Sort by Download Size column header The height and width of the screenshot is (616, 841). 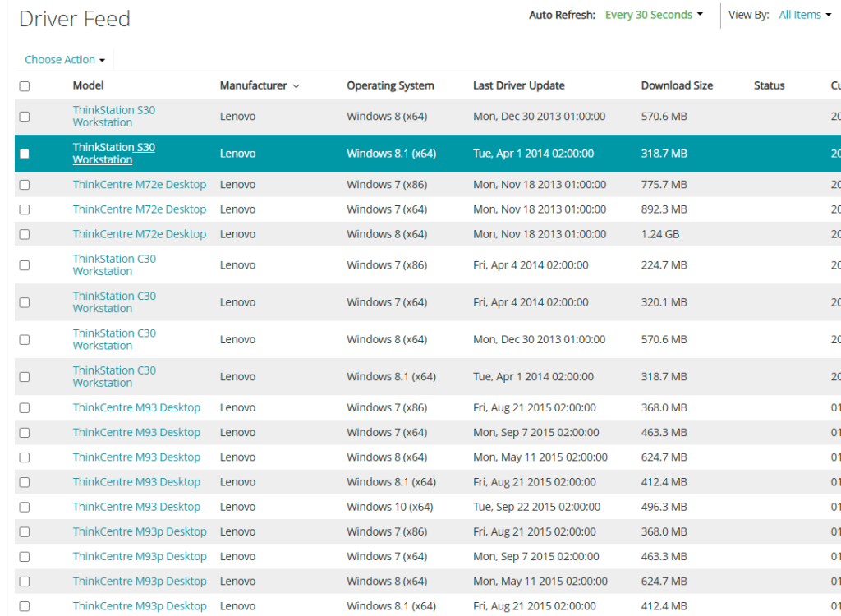[x=677, y=85]
